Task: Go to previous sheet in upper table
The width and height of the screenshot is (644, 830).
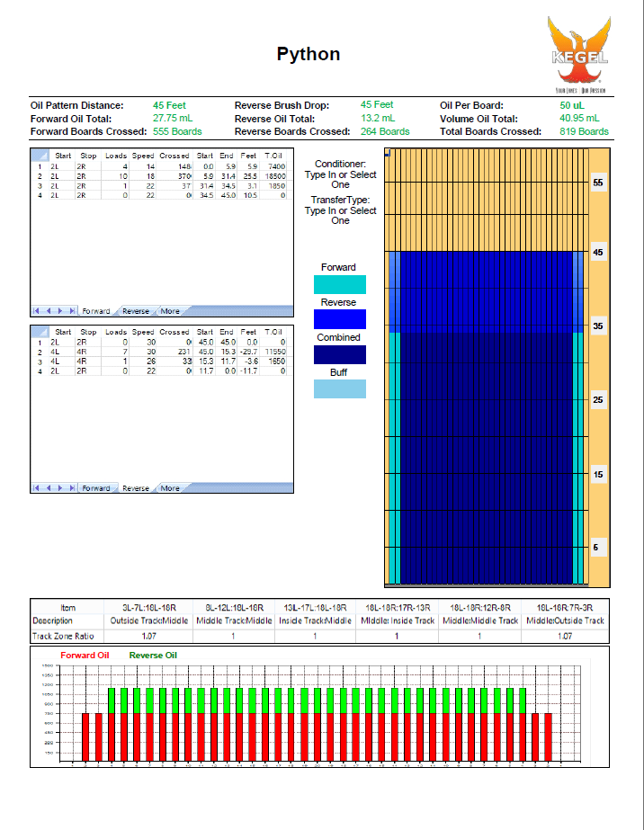Action: coord(49,311)
